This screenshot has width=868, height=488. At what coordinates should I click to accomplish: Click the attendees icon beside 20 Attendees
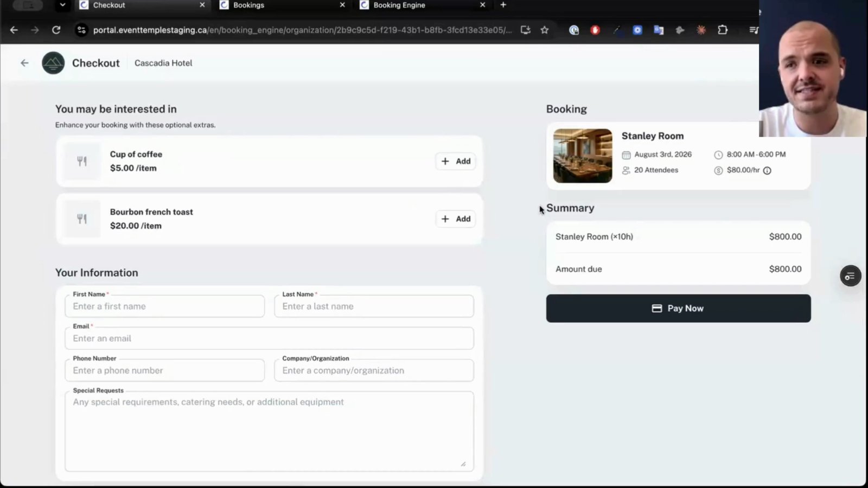(x=626, y=170)
